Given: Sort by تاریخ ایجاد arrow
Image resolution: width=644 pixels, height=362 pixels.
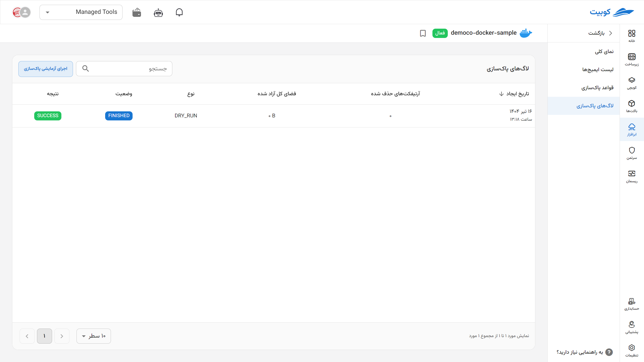Looking at the screenshot, I should click(501, 94).
